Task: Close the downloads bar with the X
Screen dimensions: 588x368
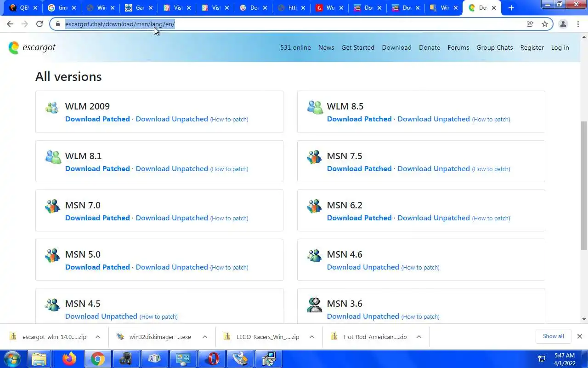Action: pyautogui.click(x=579, y=336)
